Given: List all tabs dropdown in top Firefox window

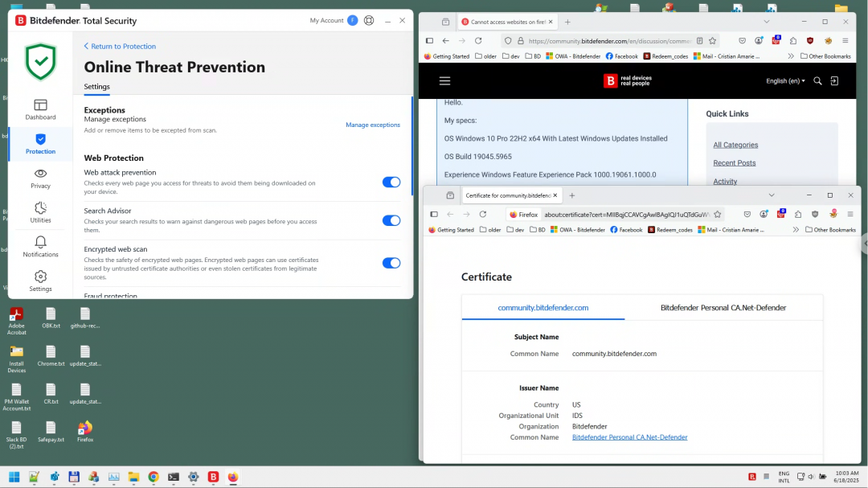Looking at the screenshot, I should click(x=767, y=23).
